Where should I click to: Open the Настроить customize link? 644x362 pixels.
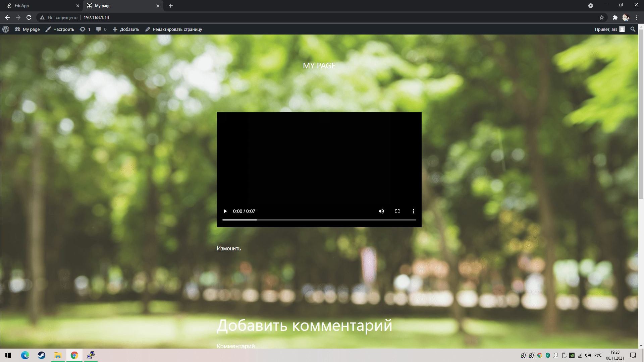[60, 29]
